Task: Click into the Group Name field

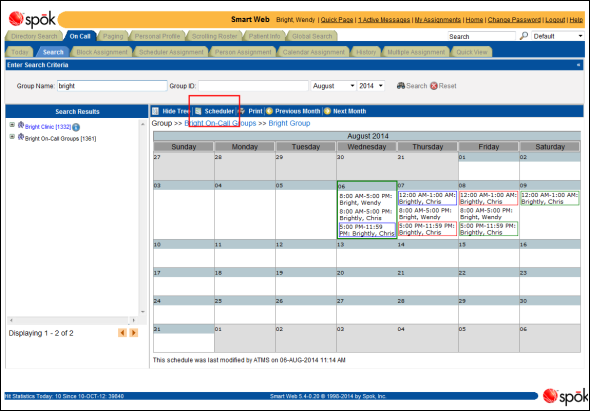Action: coord(112,86)
